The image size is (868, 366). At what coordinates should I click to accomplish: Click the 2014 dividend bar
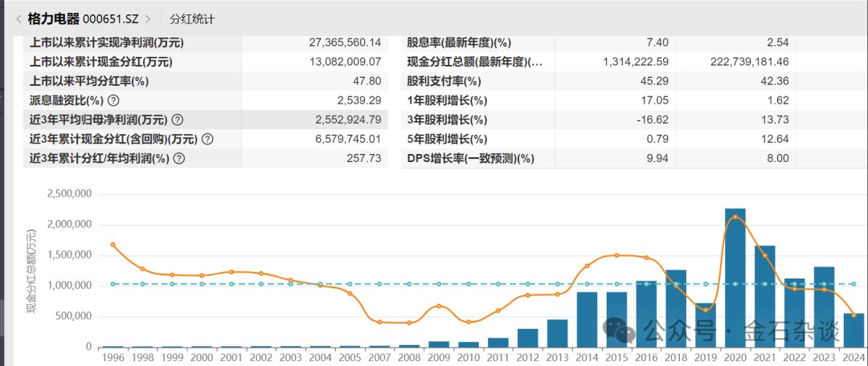(587, 319)
